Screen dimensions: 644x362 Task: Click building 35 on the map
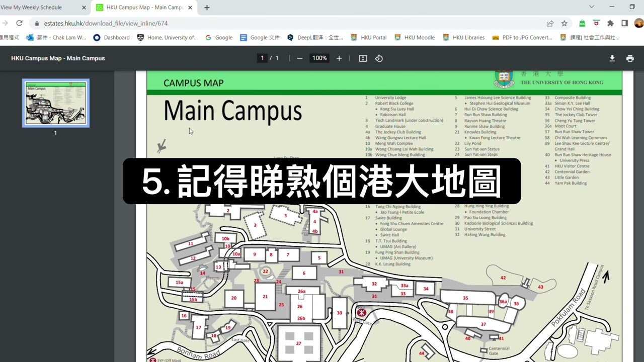click(465, 298)
